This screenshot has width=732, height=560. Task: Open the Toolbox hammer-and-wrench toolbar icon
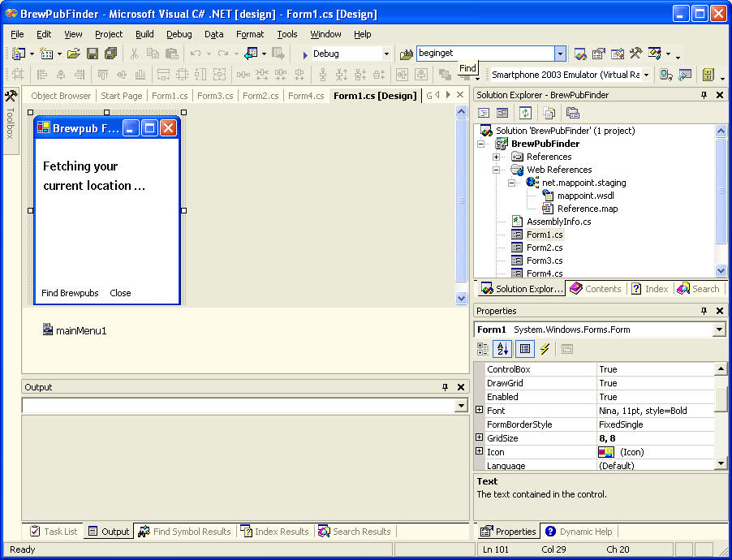pos(635,54)
